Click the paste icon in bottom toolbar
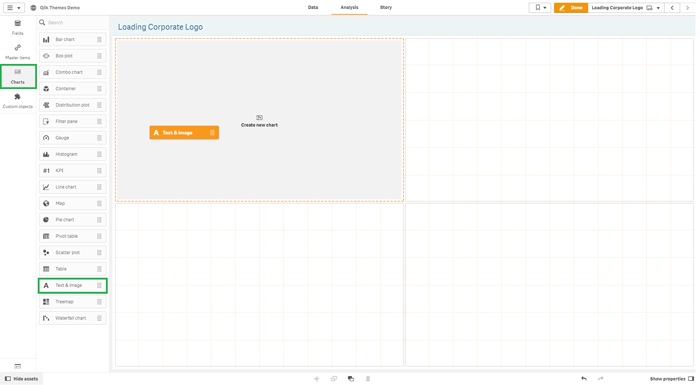This screenshot has width=700, height=385. click(351, 379)
